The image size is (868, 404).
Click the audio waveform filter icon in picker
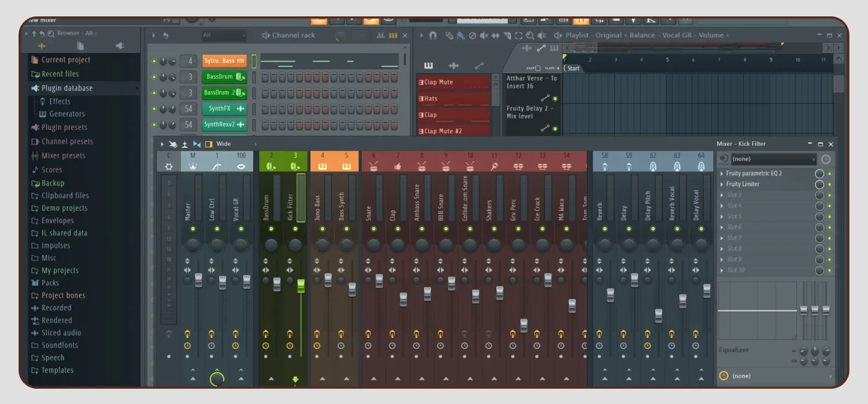coord(454,66)
